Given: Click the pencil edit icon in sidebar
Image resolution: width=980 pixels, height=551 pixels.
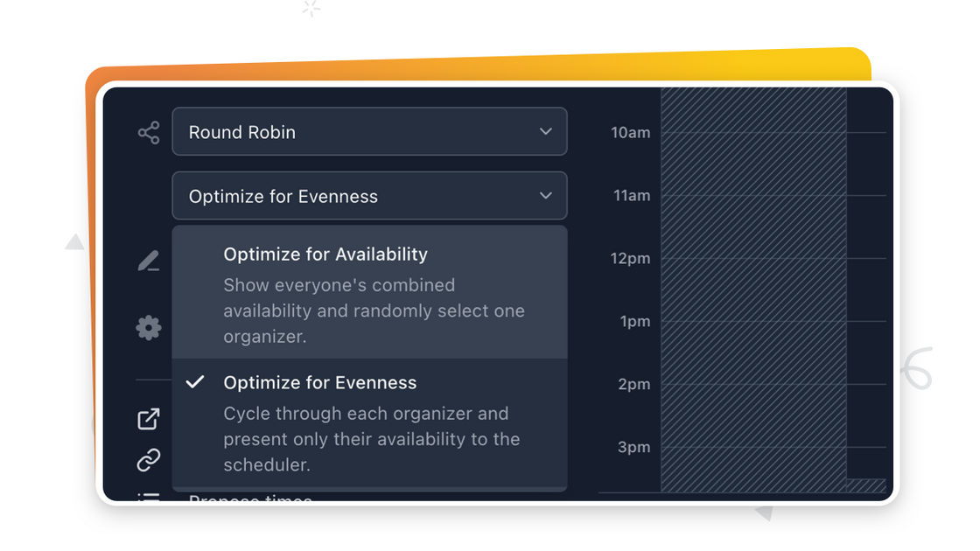Looking at the screenshot, I should [x=149, y=261].
